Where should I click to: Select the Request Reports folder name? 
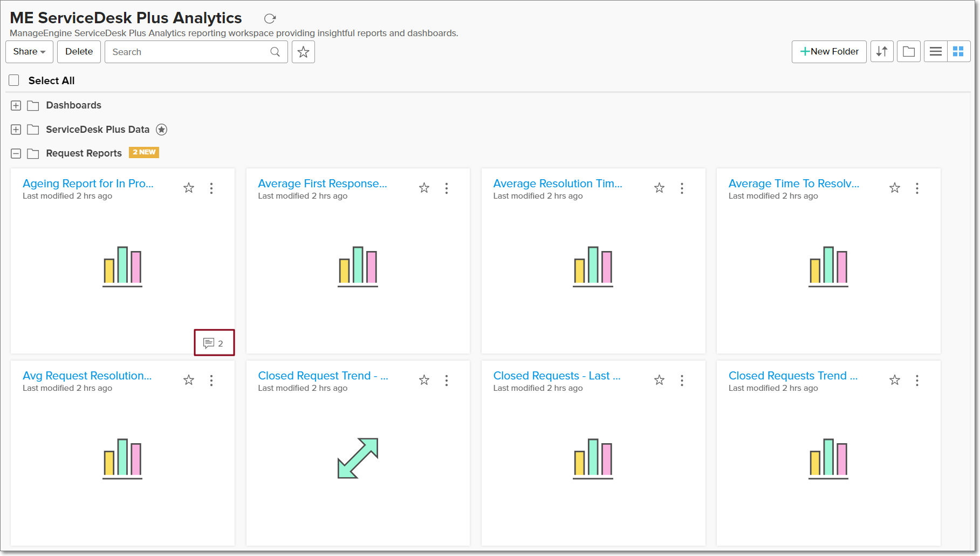click(84, 153)
